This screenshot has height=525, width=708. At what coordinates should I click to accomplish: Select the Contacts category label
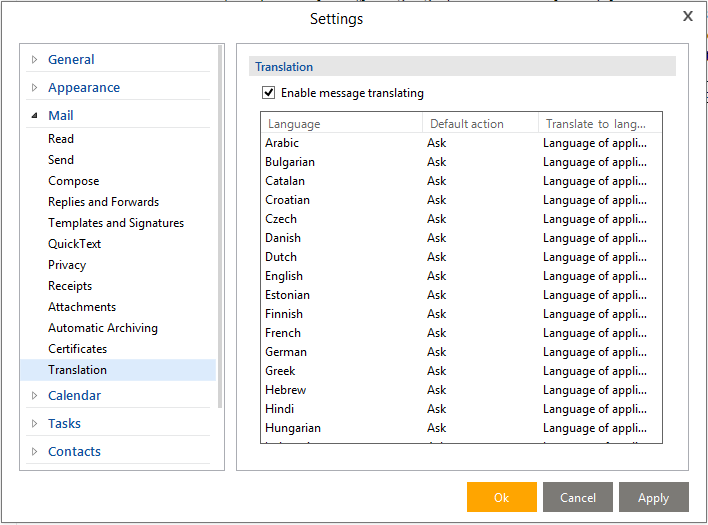point(74,451)
